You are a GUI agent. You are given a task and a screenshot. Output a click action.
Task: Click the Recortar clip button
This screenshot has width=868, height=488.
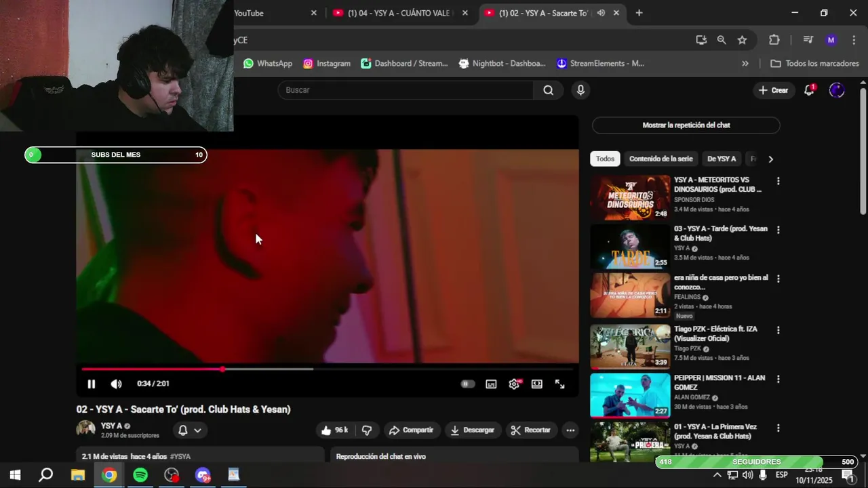click(531, 430)
